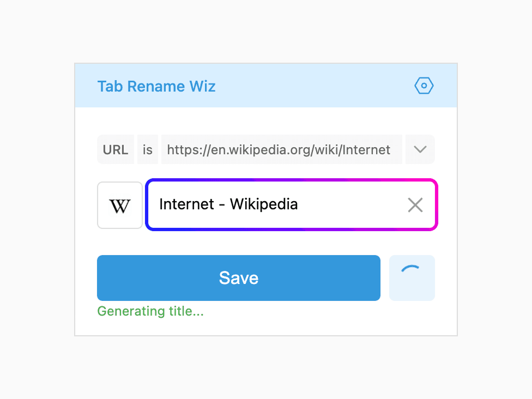This screenshot has height=399, width=532.
Task: Open the "URL" match type selector
Action: (x=116, y=149)
